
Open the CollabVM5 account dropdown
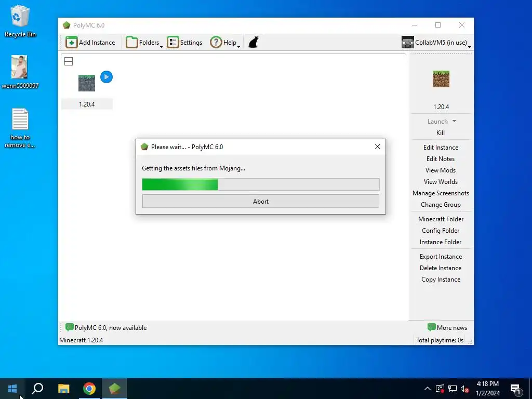436,43
